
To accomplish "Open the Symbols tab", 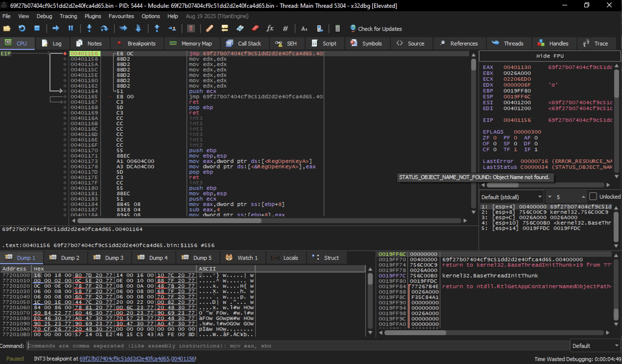I will [367, 43].
